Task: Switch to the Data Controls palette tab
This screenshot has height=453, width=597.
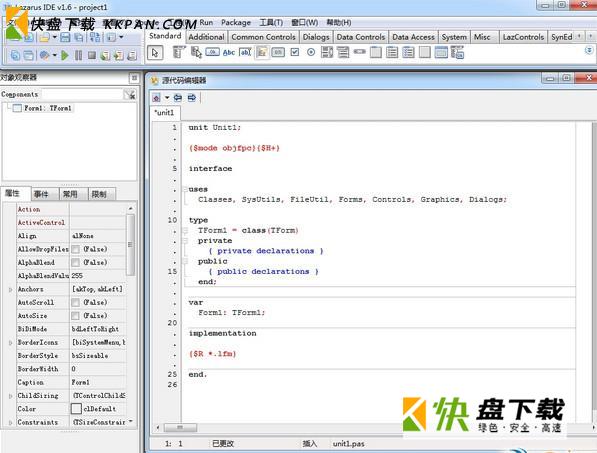Action: 361,37
